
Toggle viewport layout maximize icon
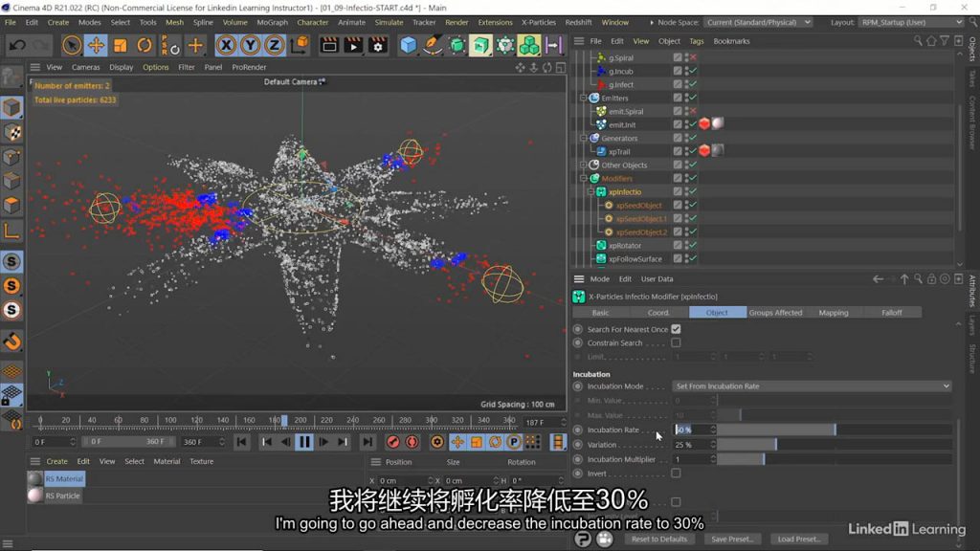[561, 68]
